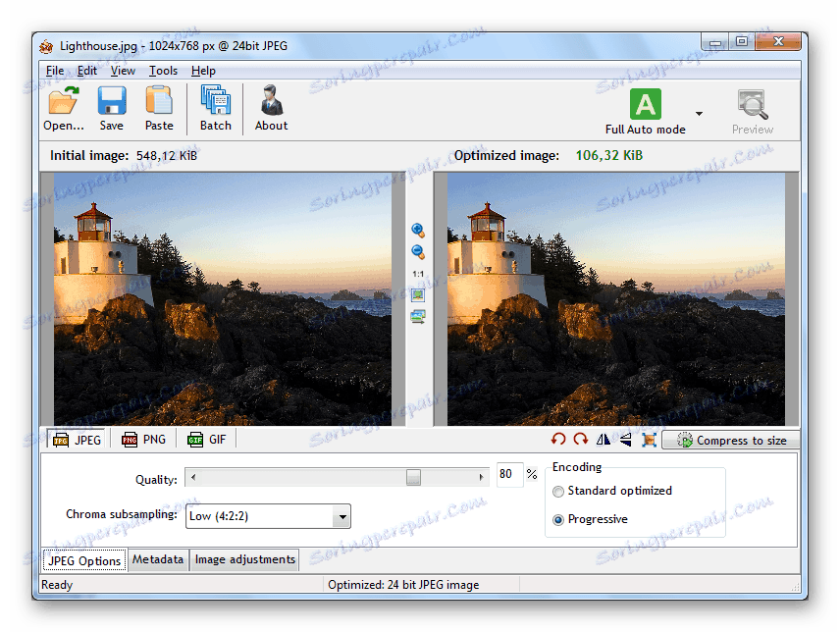Viewport: 840px width, 632px height.
Task: Zoom in using the plus magnifier
Action: (x=418, y=231)
